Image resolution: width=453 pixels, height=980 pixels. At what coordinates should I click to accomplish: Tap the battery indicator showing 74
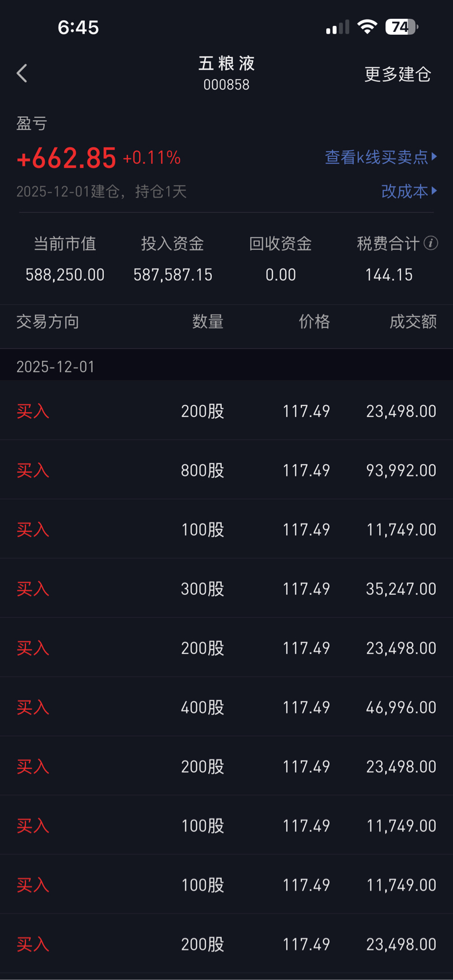401,27
